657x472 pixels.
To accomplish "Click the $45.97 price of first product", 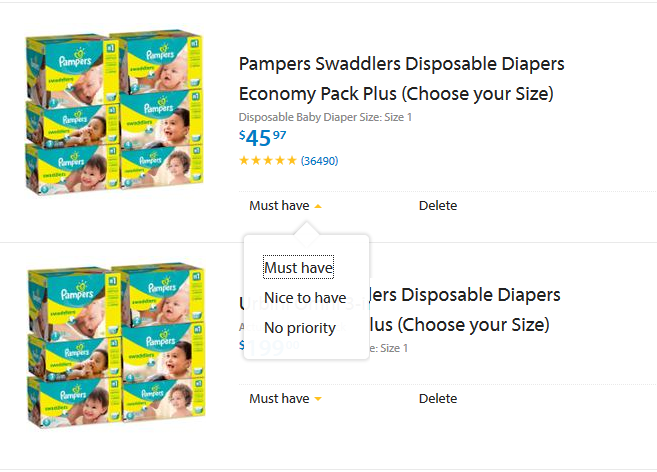I will pos(262,137).
